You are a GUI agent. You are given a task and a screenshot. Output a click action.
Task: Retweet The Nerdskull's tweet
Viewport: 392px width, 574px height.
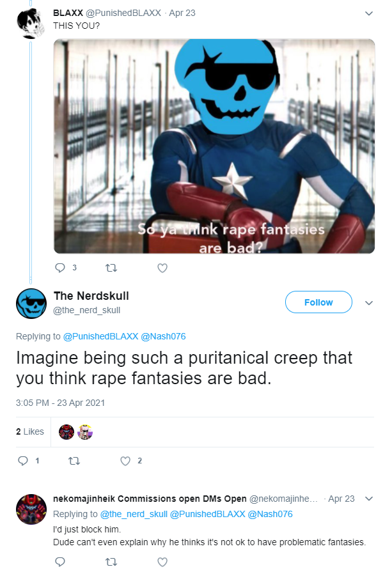pyautogui.click(x=74, y=460)
